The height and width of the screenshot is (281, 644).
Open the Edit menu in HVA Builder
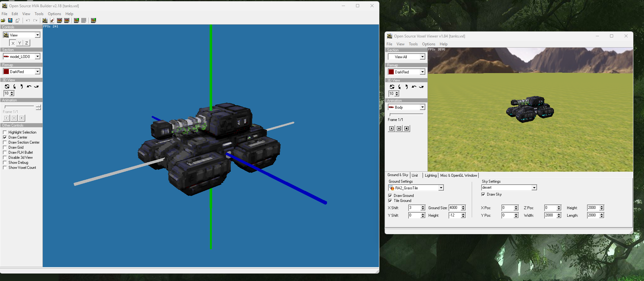coord(15,14)
